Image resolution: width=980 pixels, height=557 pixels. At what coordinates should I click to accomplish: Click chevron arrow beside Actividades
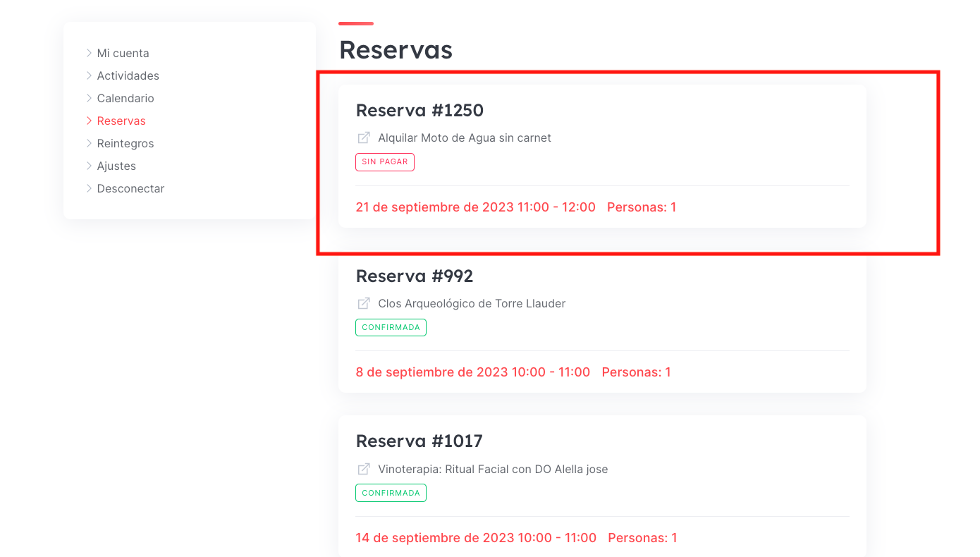coord(90,75)
